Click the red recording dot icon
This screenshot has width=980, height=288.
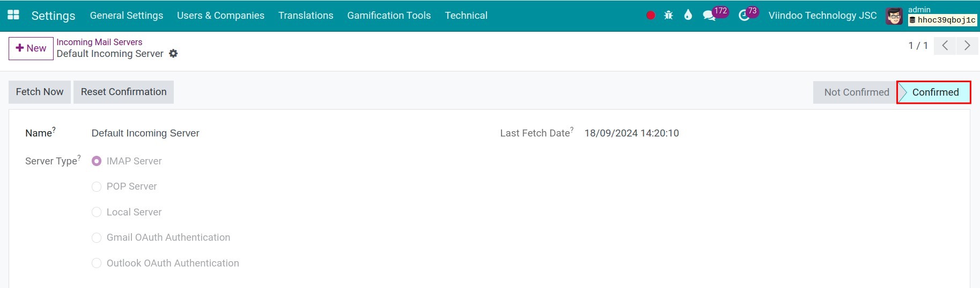[x=651, y=16]
